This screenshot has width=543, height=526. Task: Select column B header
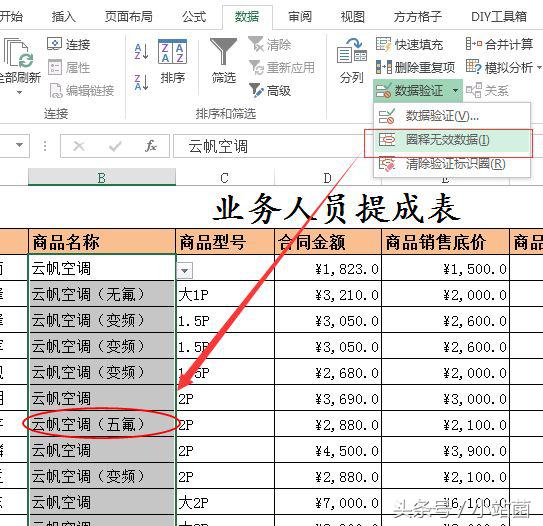pos(102,177)
